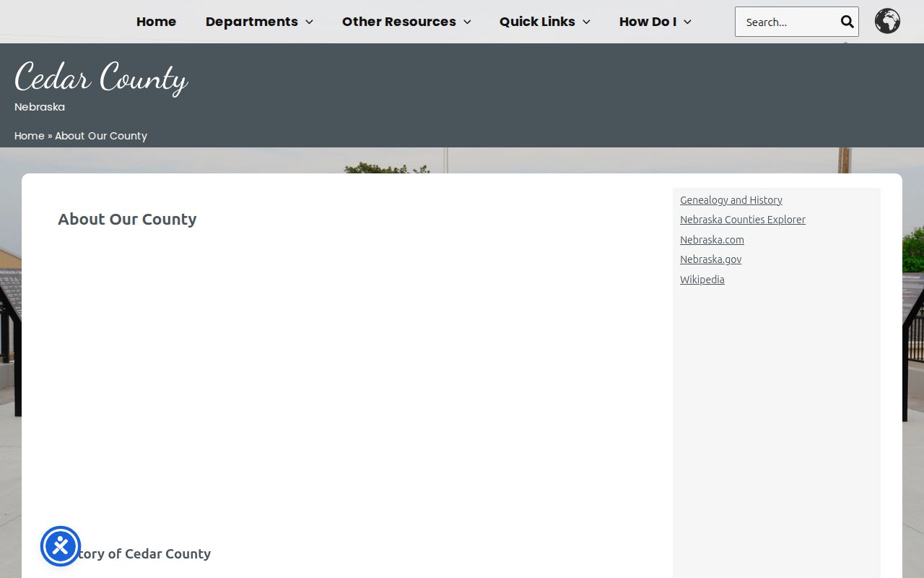
Task: Visit the Nebraska.gov link
Action: pos(710,259)
